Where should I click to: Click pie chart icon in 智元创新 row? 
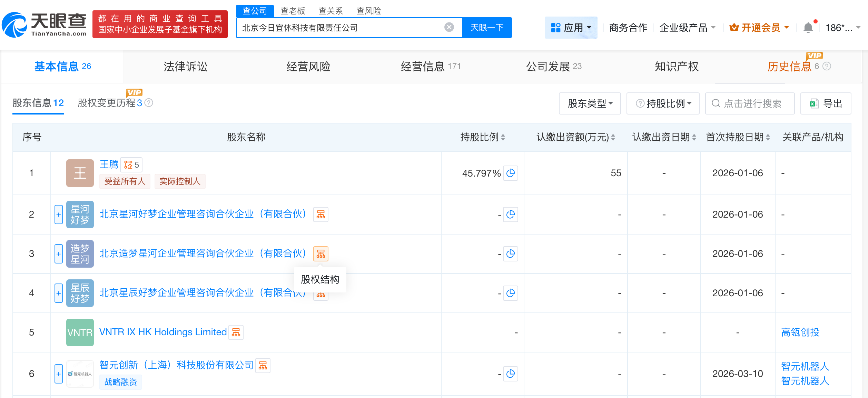511,374
